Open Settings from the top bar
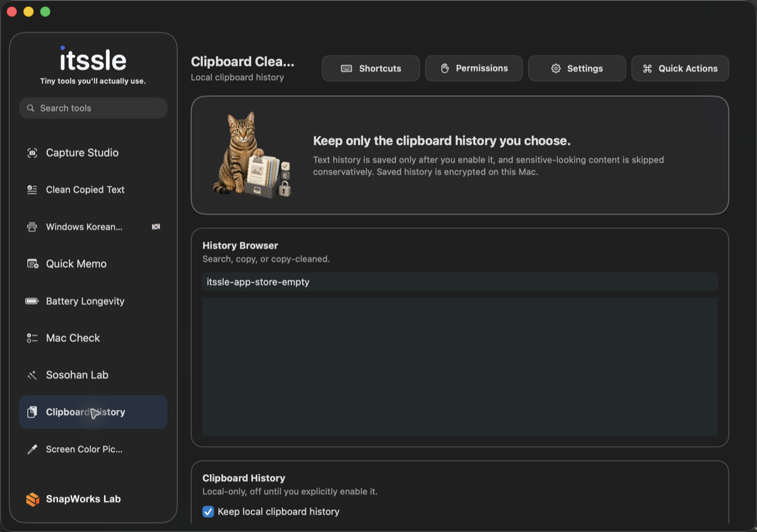The image size is (757, 532). pyautogui.click(x=577, y=69)
